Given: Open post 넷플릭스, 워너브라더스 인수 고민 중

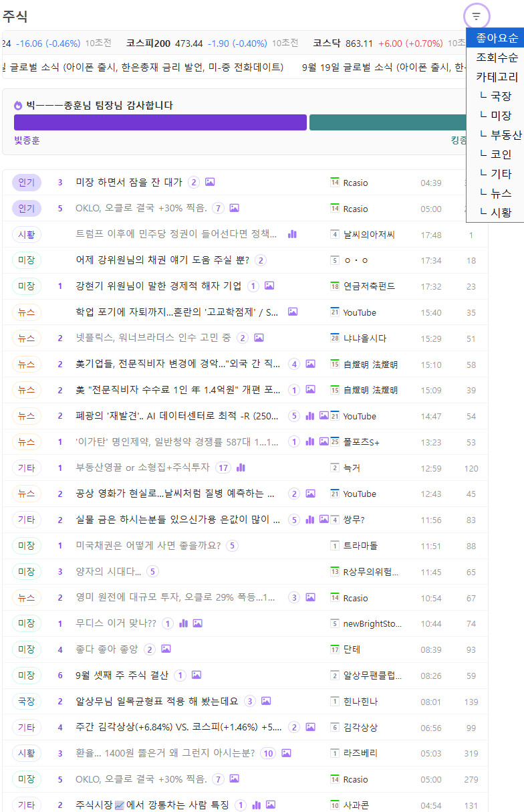Looking at the screenshot, I should (x=154, y=338).
